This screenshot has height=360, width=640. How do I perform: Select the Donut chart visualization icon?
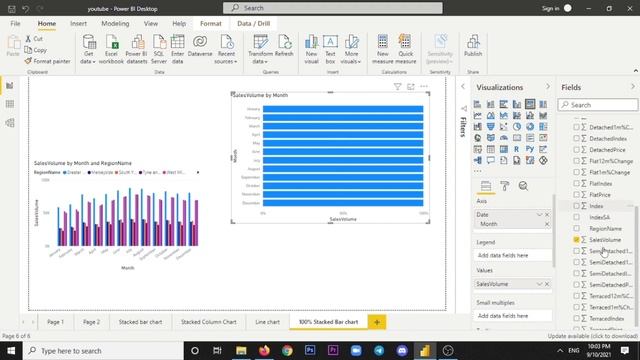point(530,127)
